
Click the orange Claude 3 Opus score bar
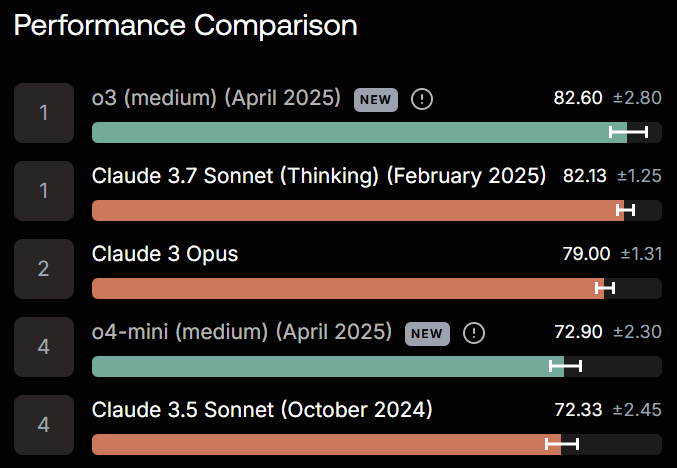point(348,288)
